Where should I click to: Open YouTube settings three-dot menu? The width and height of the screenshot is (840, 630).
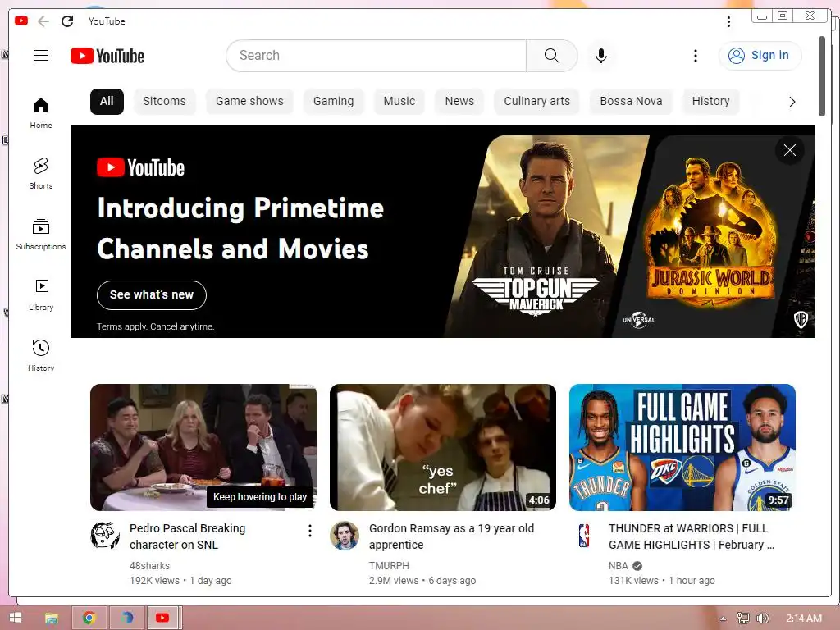(696, 56)
